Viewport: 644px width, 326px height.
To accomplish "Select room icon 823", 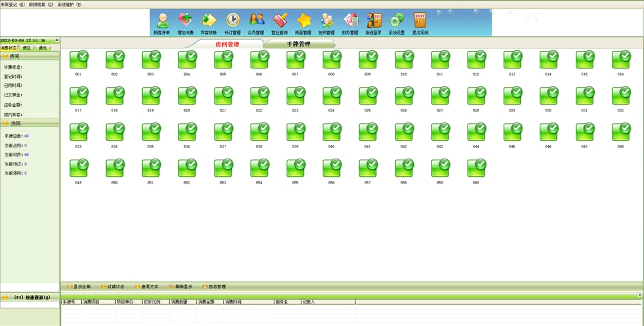I will [x=296, y=96].
